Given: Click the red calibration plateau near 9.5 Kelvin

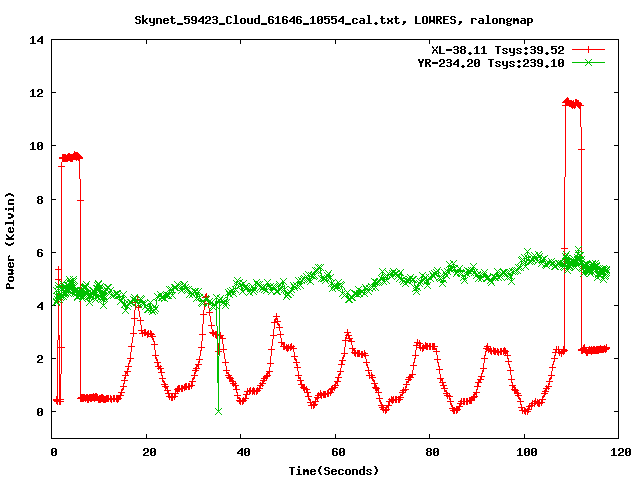Looking at the screenshot, I should (x=71, y=157).
